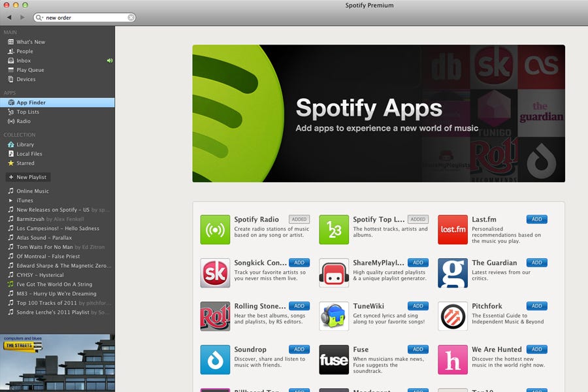This screenshot has width=588, height=392.
Task: Open the Pitchfork app icon
Action: 453,316
